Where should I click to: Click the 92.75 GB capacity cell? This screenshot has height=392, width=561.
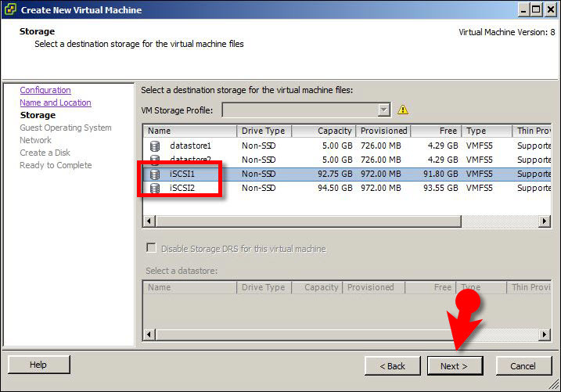[x=335, y=174]
